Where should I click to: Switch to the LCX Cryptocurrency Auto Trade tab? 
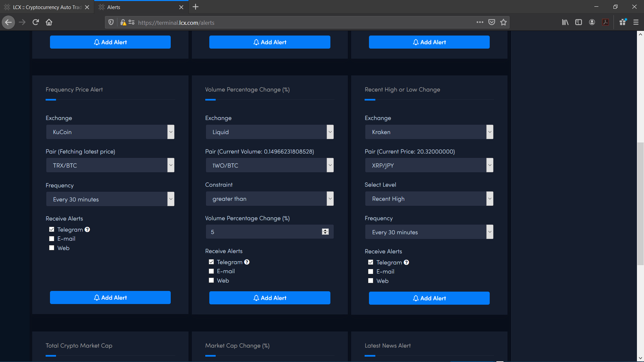tap(47, 7)
